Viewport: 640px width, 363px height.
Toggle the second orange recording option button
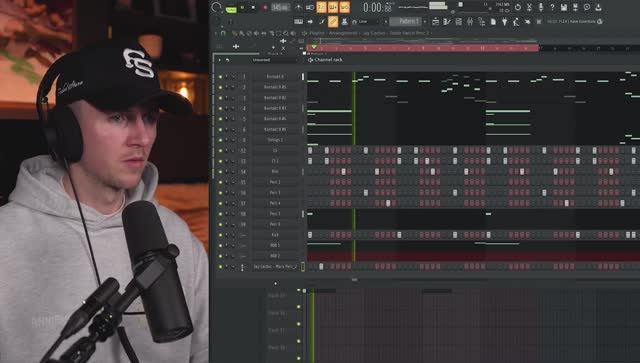pos(333,7)
